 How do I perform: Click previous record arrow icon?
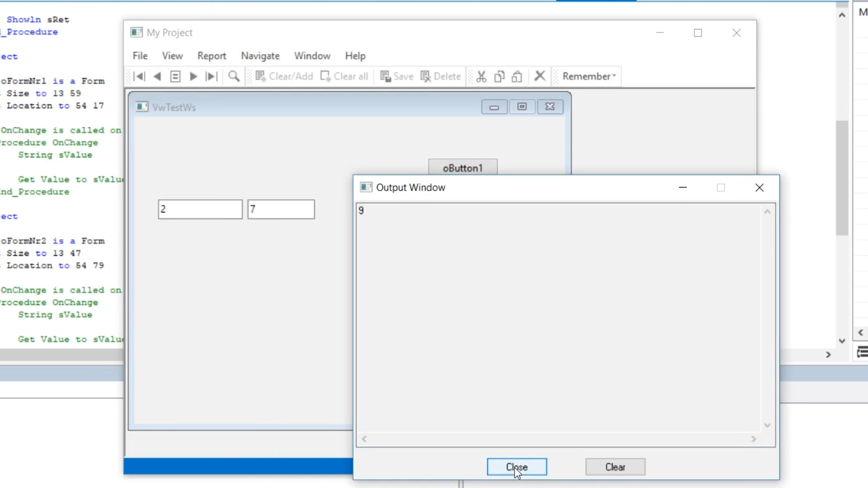click(x=157, y=76)
